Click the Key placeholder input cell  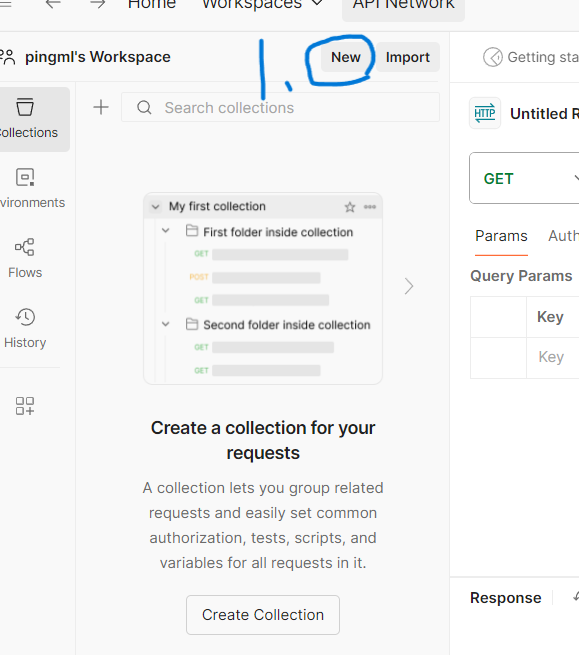(x=553, y=358)
